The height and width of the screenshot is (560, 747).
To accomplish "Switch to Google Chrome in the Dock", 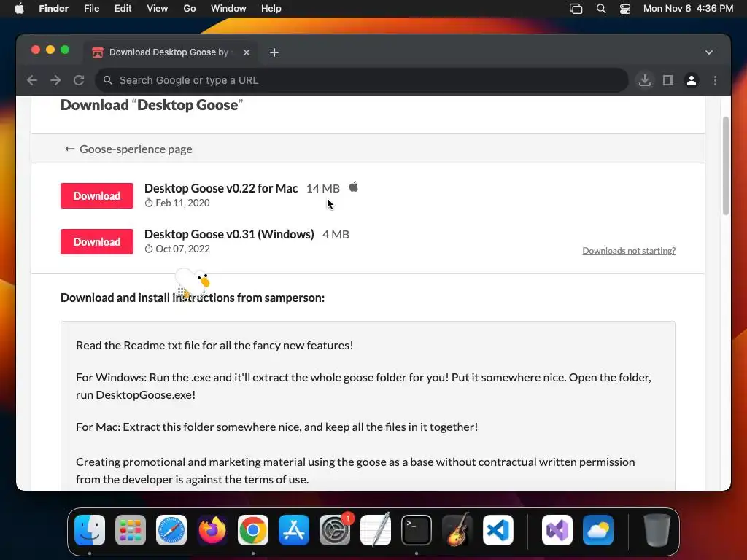I will [x=253, y=530].
